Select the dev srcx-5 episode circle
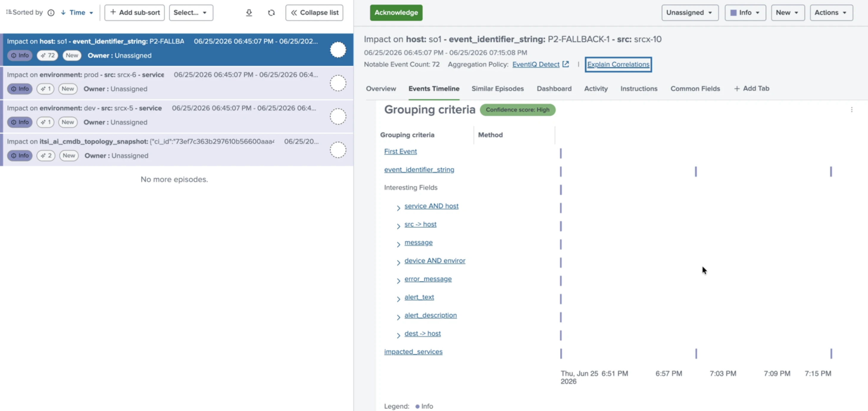The image size is (868, 411). [338, 117]
